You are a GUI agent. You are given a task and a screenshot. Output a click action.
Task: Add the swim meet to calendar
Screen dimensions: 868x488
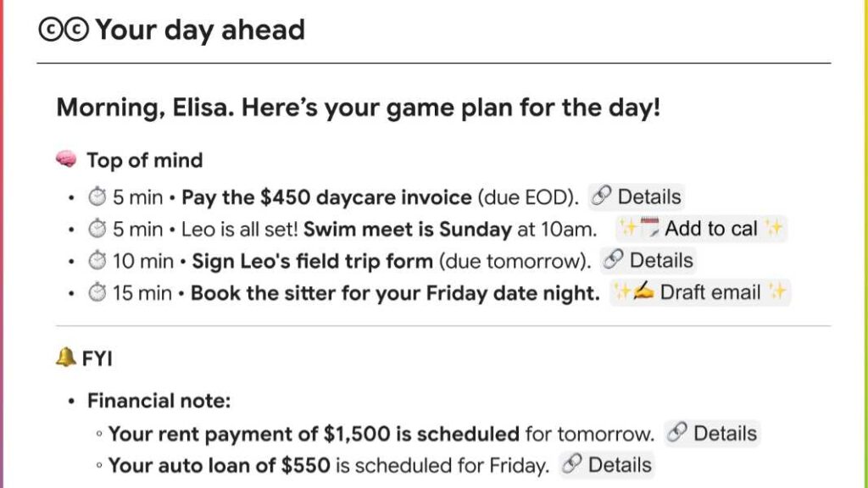click(x=701, y=229)
